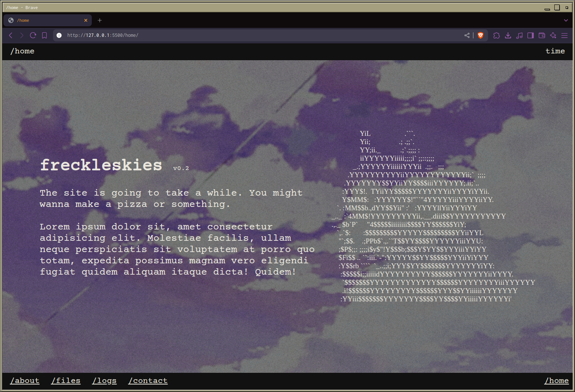Open Leo AI sparkle icon
The width and height of the screenshot is (575, 392).
pos(553,35)
